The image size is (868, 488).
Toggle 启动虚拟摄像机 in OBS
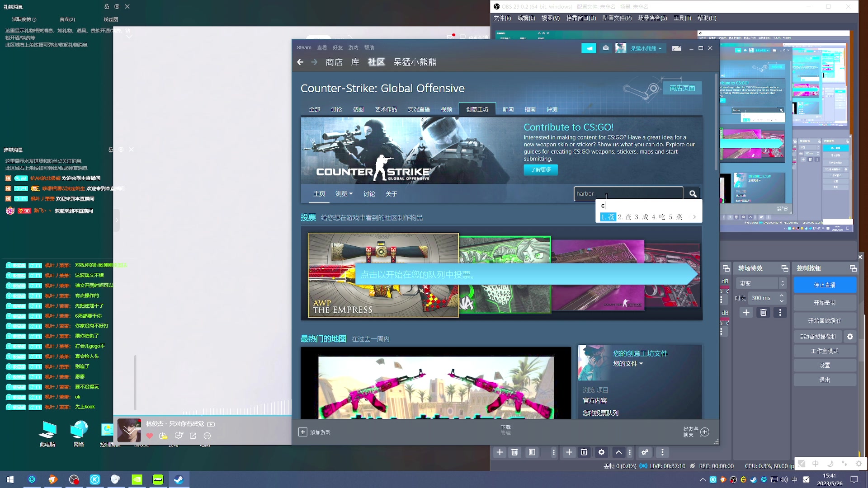point(818,336)
